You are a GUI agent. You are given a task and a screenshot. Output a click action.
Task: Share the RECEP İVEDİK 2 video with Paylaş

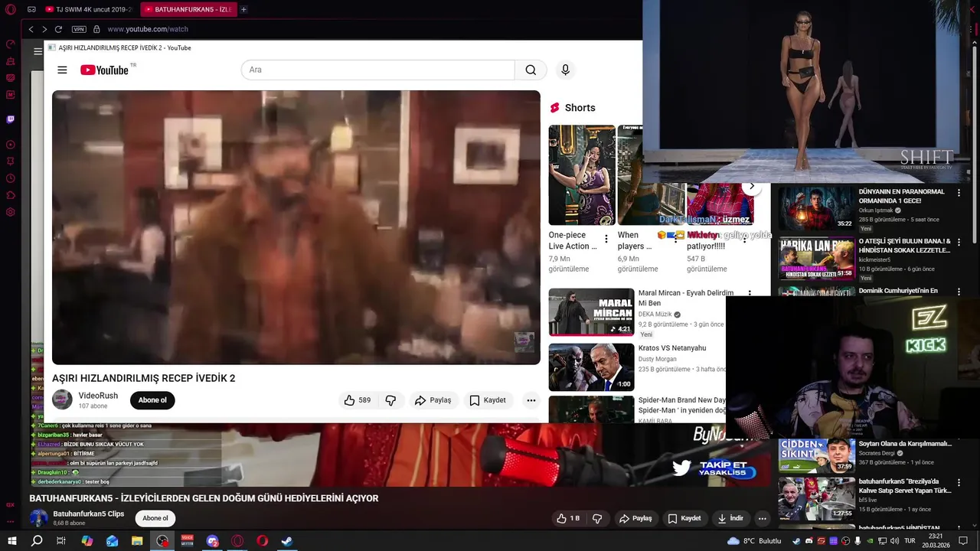coord(433,400)
